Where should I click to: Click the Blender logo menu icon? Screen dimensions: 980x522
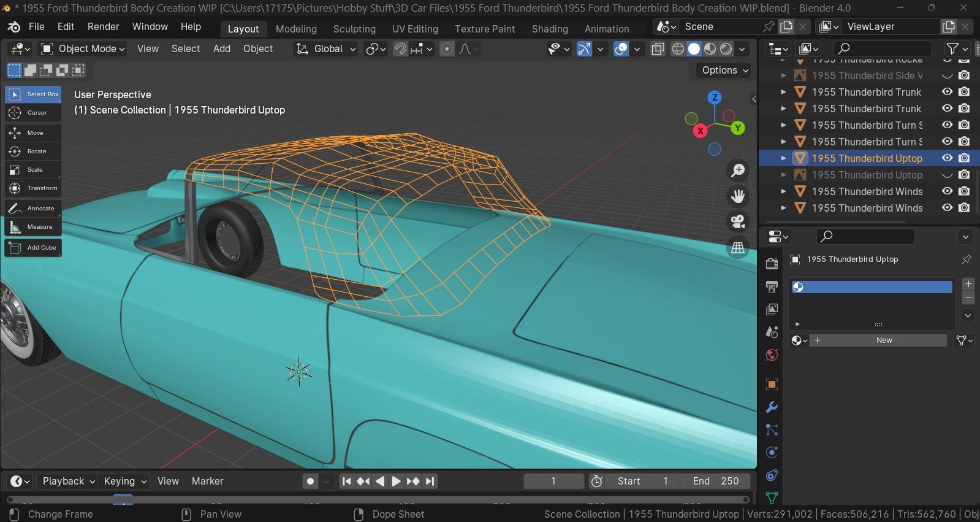click(13, 27)
